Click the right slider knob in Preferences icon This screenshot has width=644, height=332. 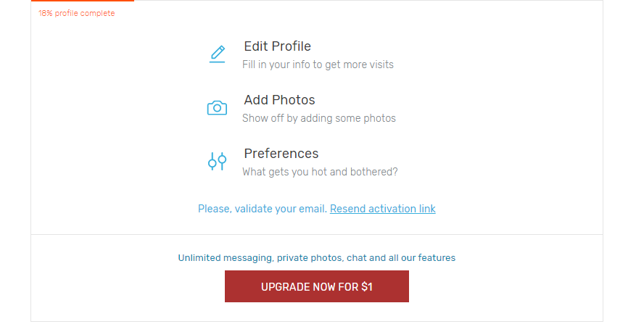tap(222, 159)
